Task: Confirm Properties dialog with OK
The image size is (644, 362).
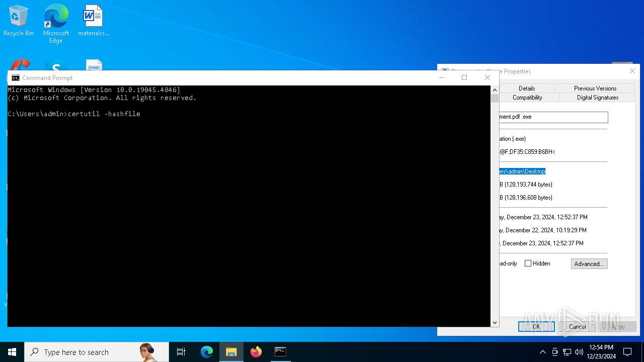Action: click(x=536, y=326)
